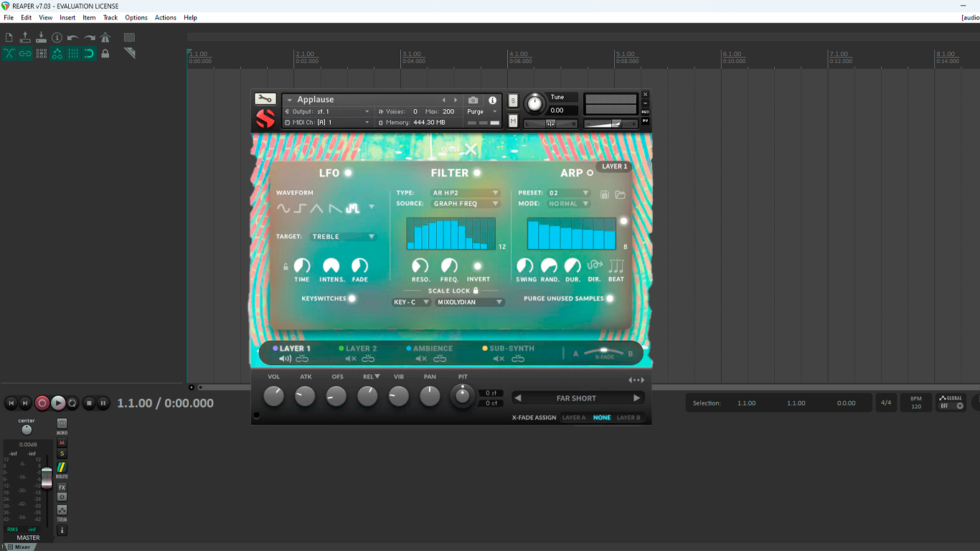Toggle the filter INVERT button

point(478,265)
